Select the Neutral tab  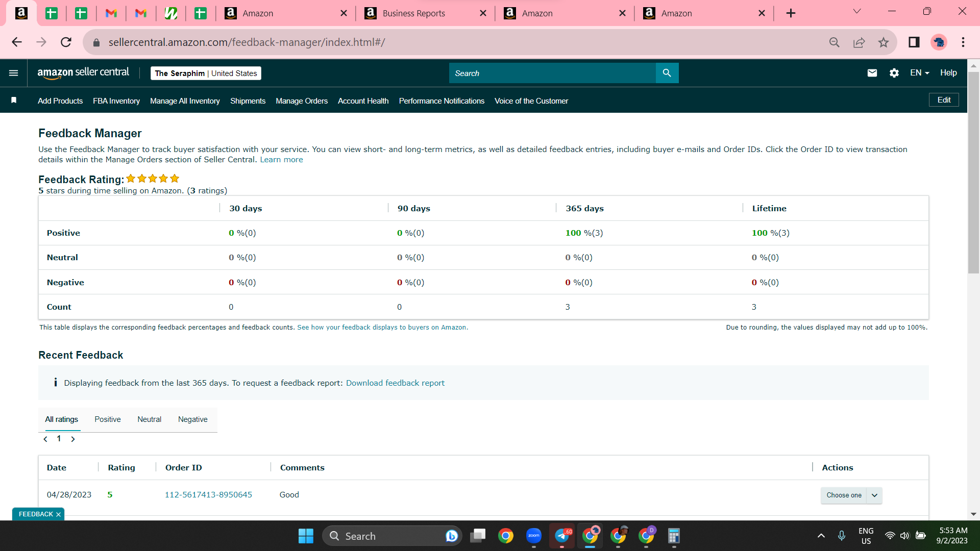coord(149,419)
